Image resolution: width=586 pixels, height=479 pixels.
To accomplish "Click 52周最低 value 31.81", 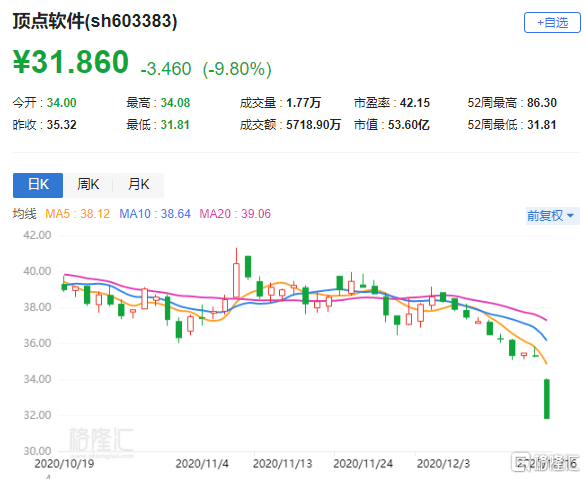I will (542, 125).
